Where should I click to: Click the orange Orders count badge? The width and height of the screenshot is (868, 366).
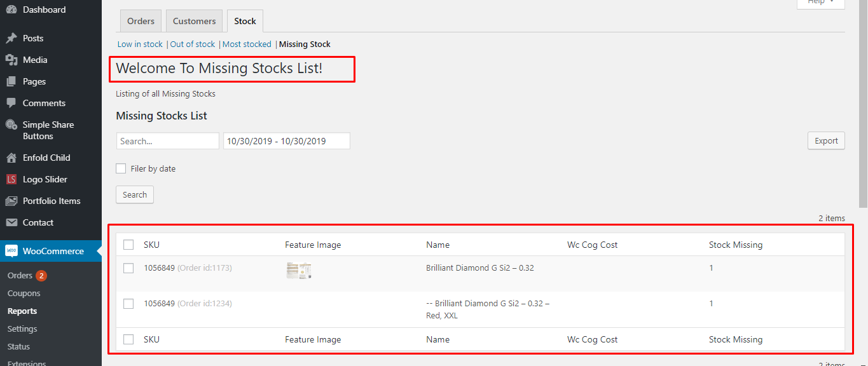coord(41,276)
